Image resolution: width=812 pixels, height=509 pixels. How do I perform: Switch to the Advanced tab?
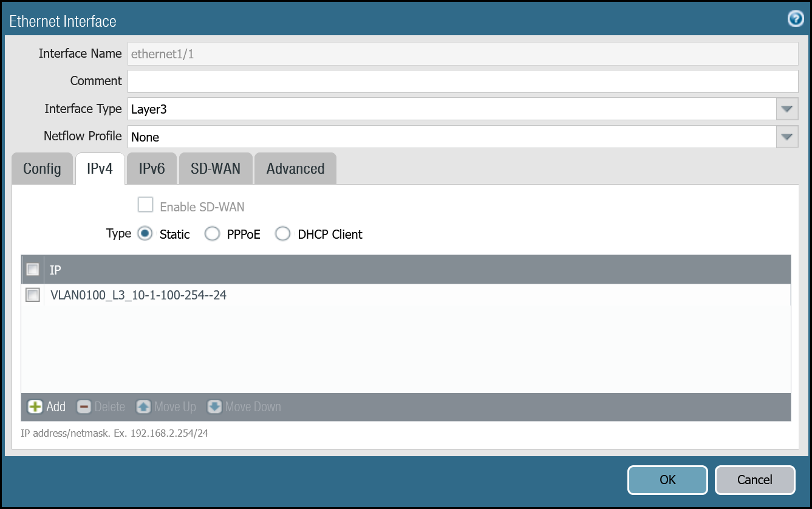[x=295, y=168]
